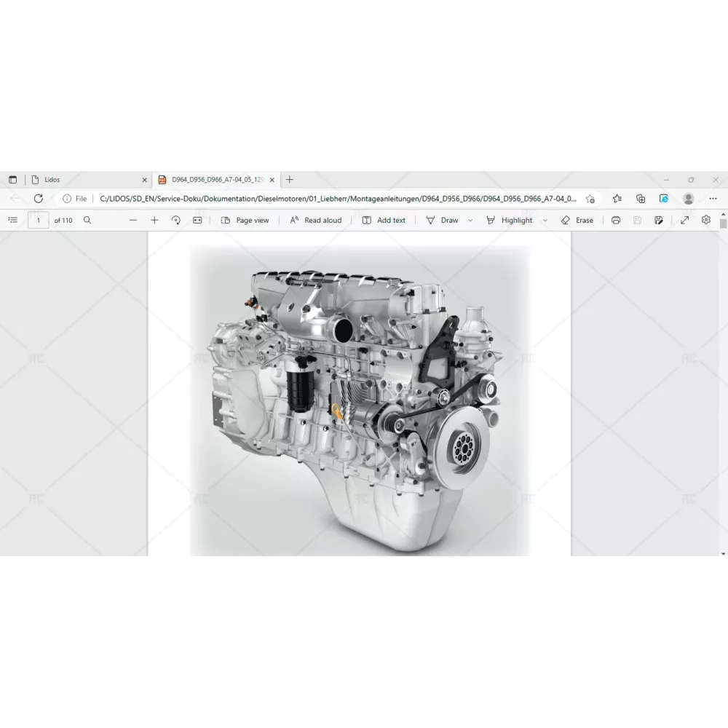Image resolution: width=728 pixels, height=728 pixels.
Task: Zoom in with the plus button
Action: 154,220
